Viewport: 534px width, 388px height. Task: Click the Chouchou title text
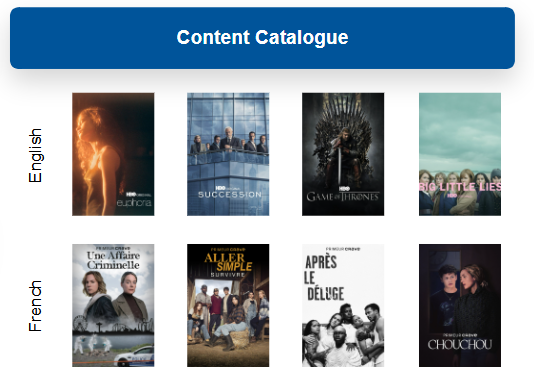click(x=460, y=345)
